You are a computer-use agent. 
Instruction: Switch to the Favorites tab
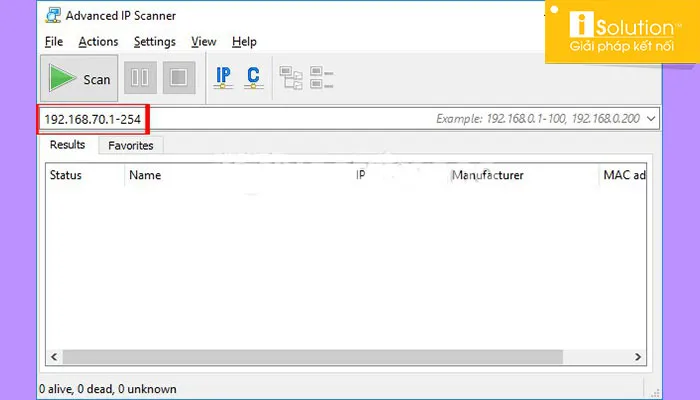coord(131,146)
